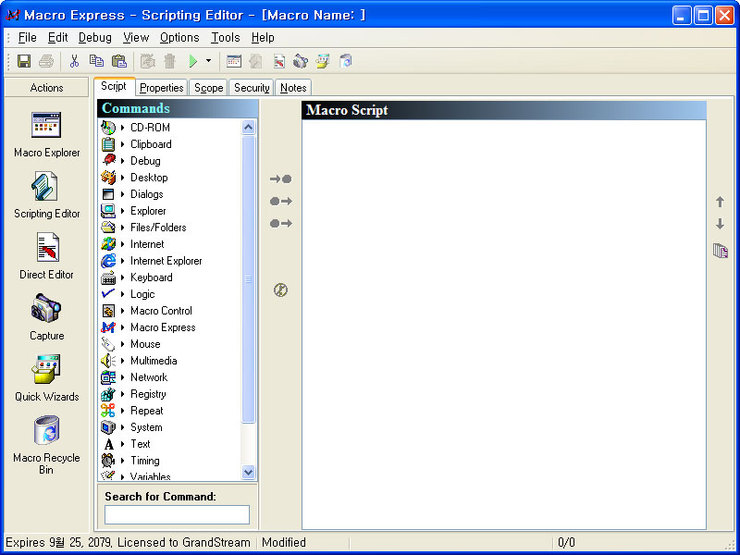
Task: Click the Macro Explorer toolbar icon
Action: click(234, 61)
